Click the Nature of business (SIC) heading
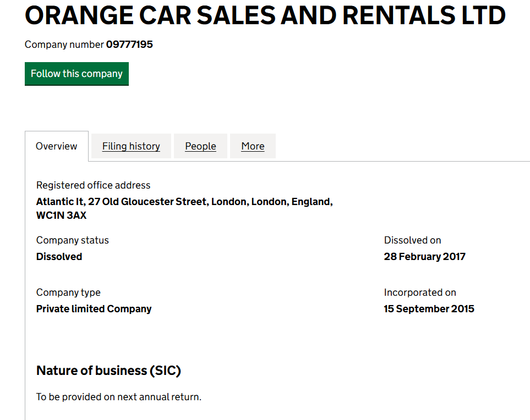530x420 pixels. (108, 371)
